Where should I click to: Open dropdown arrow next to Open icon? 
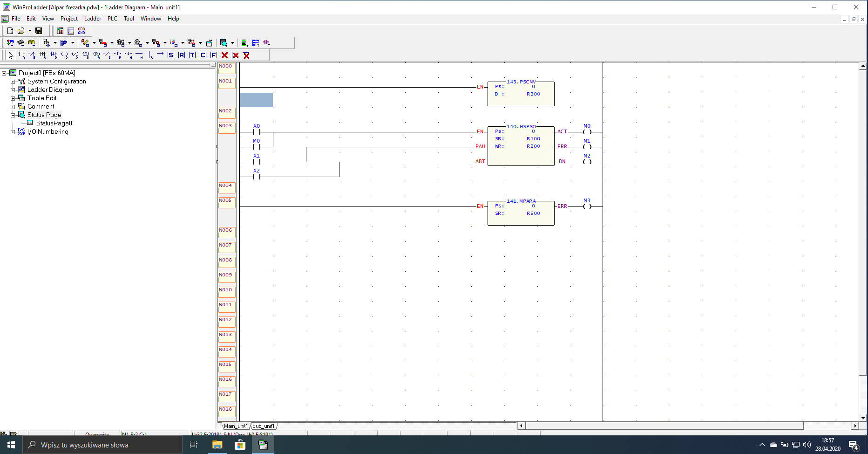[x=30, y=31]
